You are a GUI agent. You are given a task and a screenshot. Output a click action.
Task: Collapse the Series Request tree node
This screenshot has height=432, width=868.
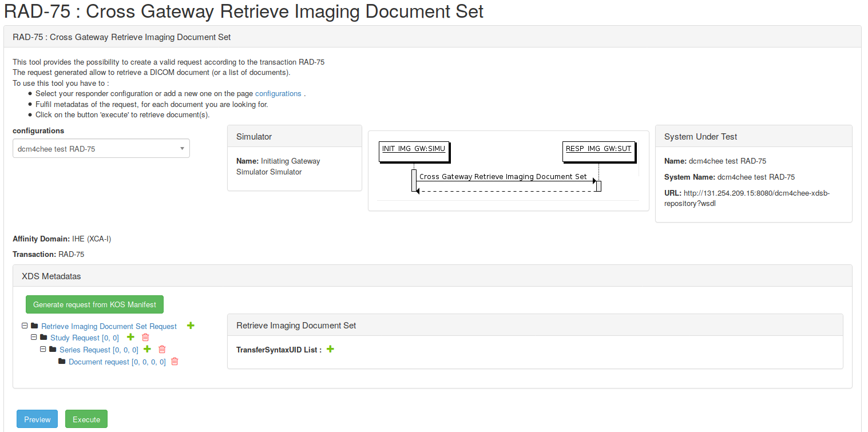(x=43, y=350)
